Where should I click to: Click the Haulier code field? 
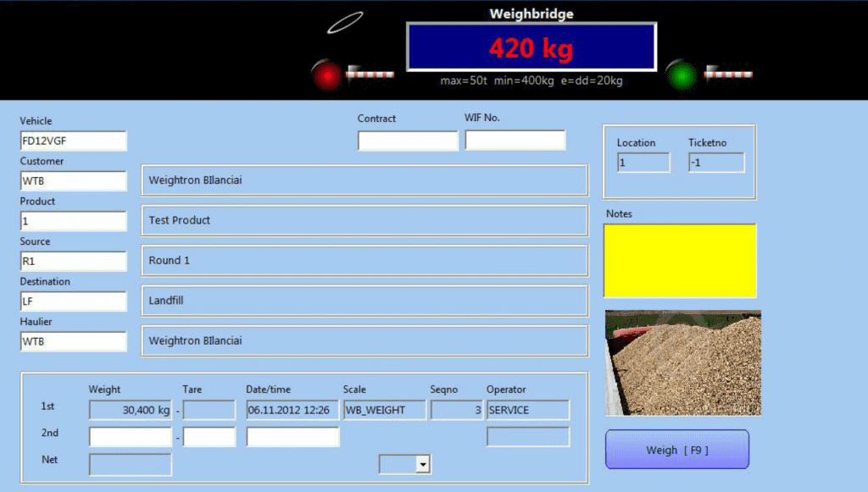[x=73, y=341]
